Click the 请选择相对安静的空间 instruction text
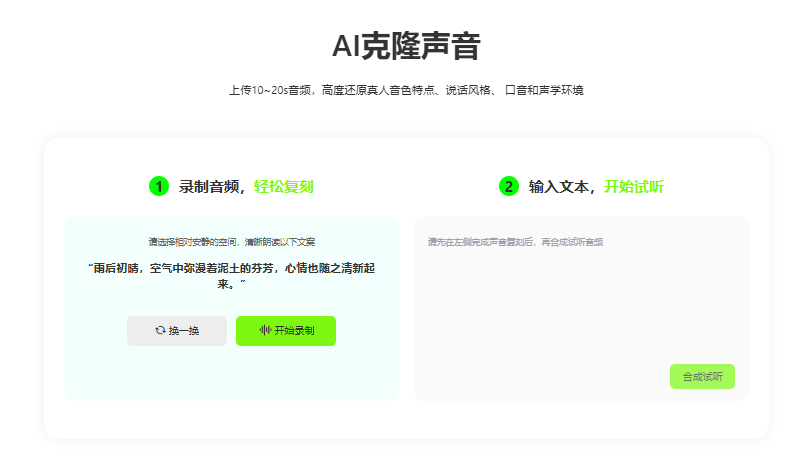This screenshot has width=809, height=462. [x=232, y=242]
